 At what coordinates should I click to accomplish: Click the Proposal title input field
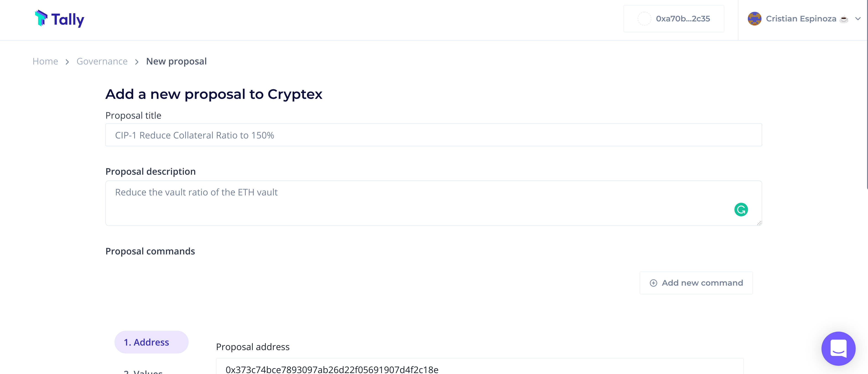pos(433,135)
